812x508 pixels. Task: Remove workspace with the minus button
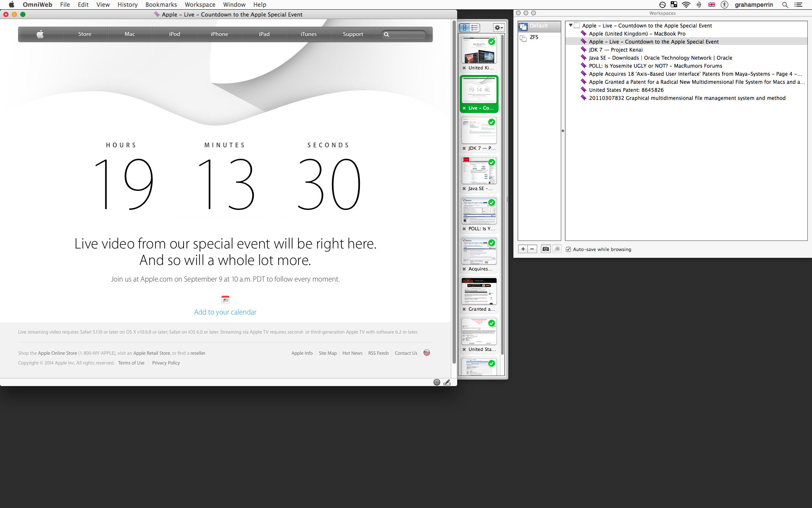coord(532,249)
